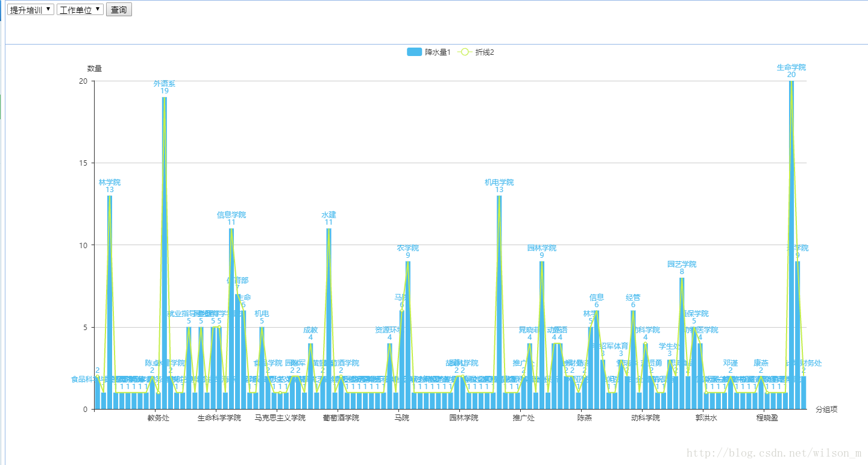Click the 康燕 data label above 2

pos(761,363)
